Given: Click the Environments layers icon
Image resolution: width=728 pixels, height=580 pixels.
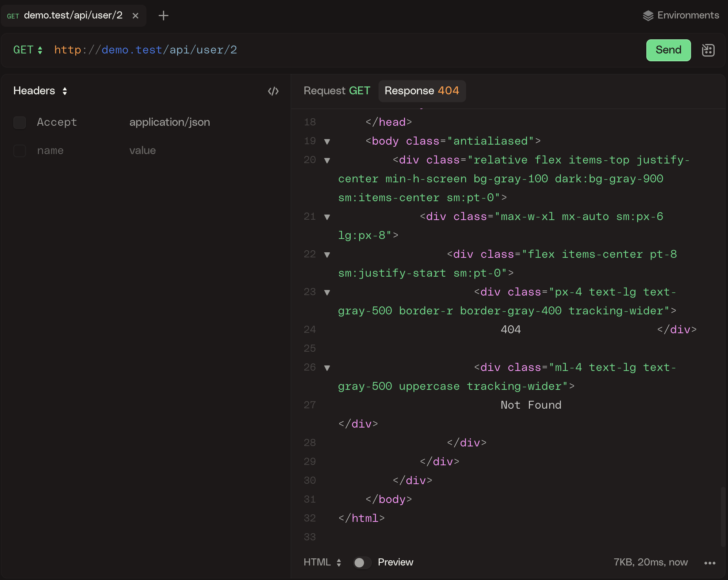Looking at the screenshot, I should (x=648, y=16).
